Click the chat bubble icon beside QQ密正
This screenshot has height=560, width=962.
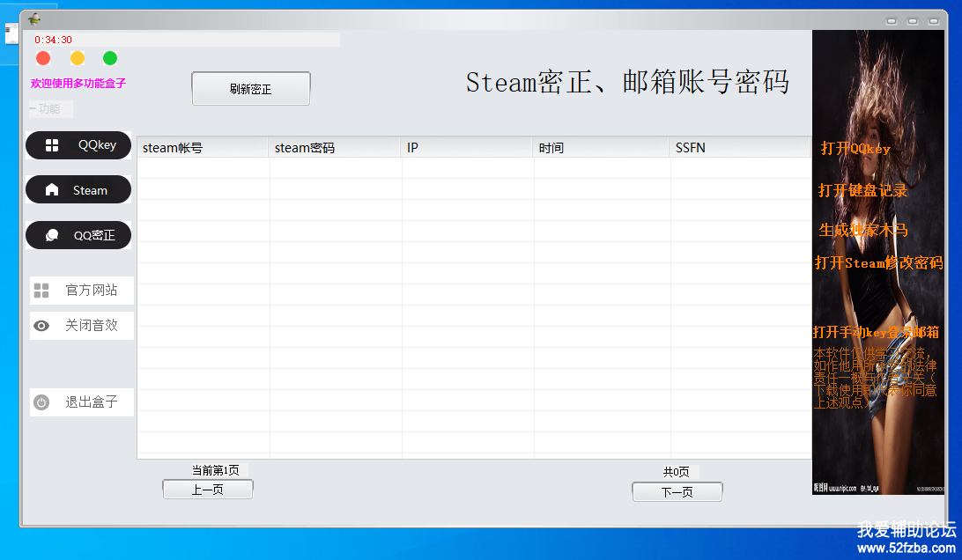[52, 235]
